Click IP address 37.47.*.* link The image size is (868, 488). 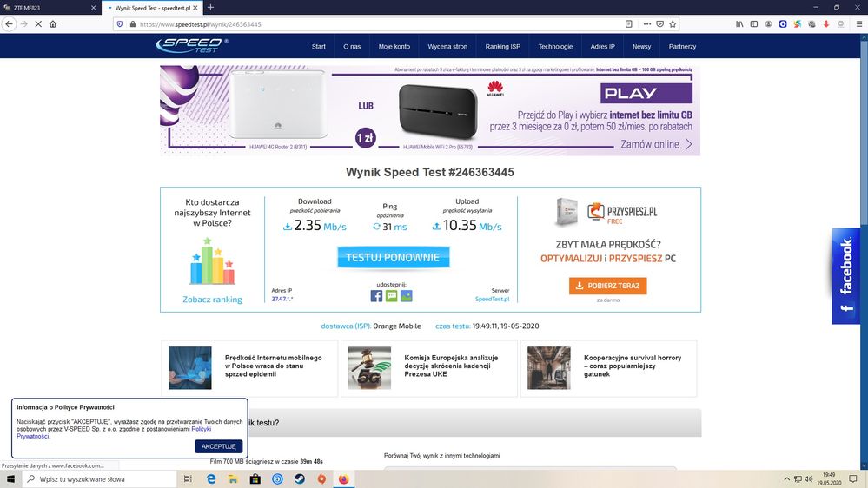click(x=282, y=299)
